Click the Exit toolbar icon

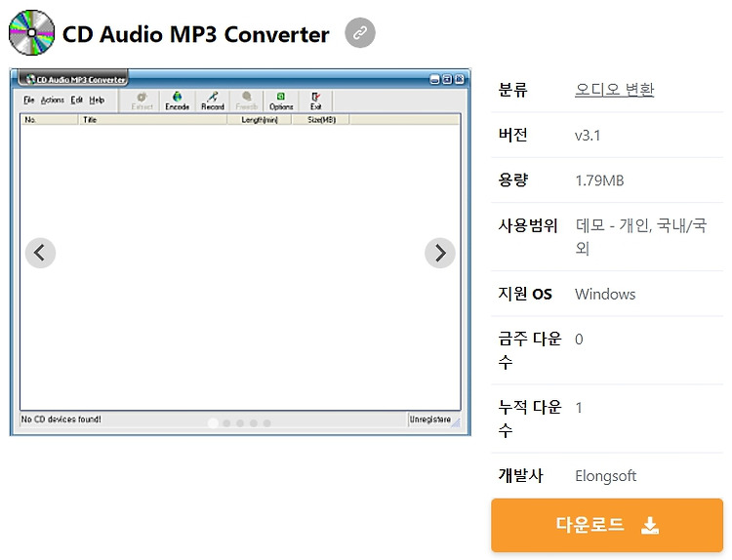316,100
